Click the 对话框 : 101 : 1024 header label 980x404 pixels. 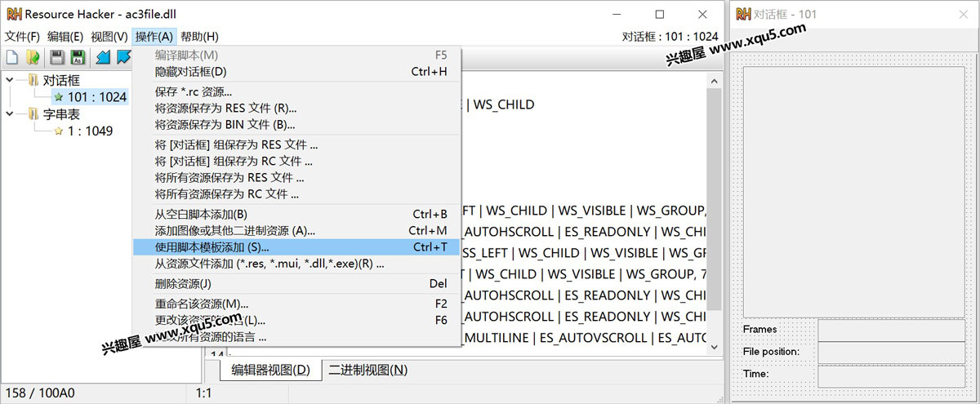pos(670,36)
